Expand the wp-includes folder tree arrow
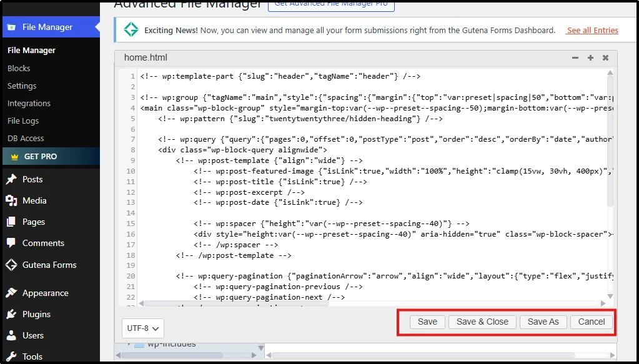This screenshot has height=364, width=639. click(x=129, y=344)
